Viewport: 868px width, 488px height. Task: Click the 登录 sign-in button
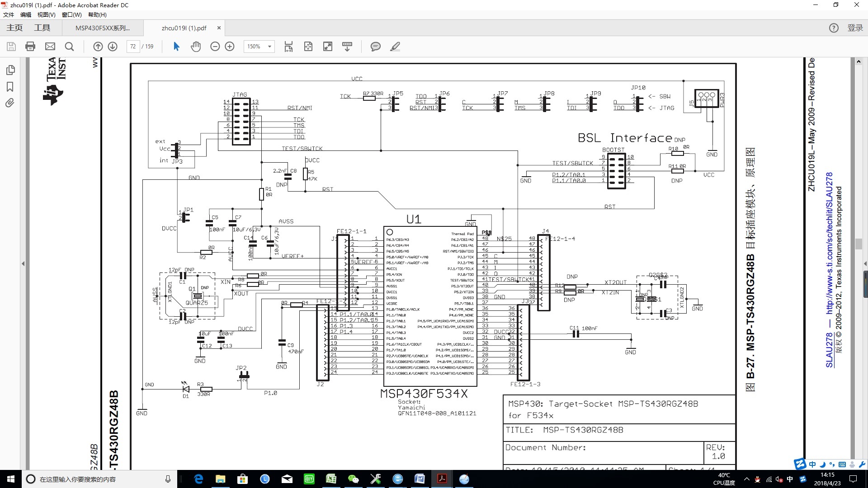[x=855, y=28]
